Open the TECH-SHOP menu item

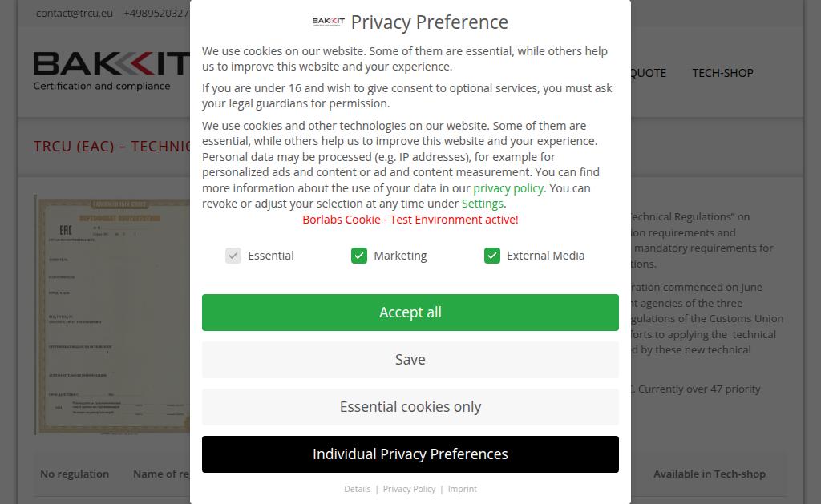pyautogui.click(x=722, y=73)
